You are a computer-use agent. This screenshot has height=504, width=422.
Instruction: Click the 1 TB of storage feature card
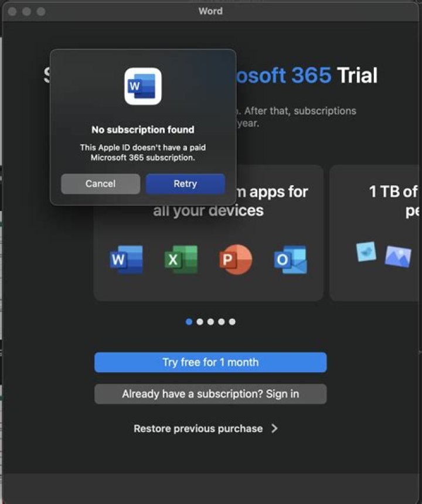pyautogui.click(x=375, y=233)
